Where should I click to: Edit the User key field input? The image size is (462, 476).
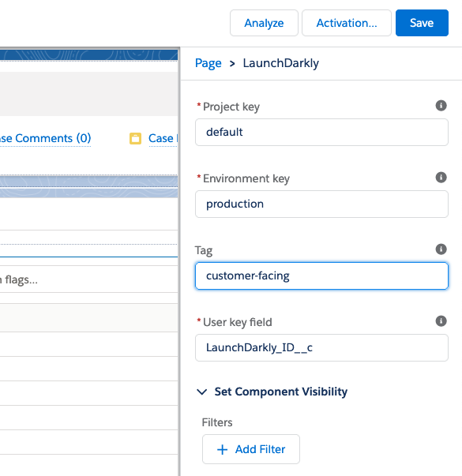click(x=321, y=347)
